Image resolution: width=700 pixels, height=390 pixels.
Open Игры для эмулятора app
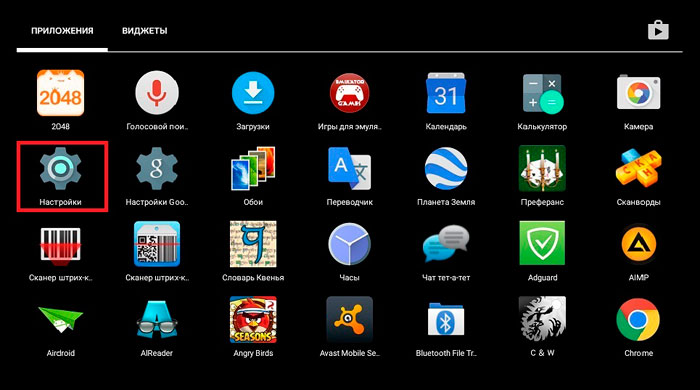click(x=350, y=93)
